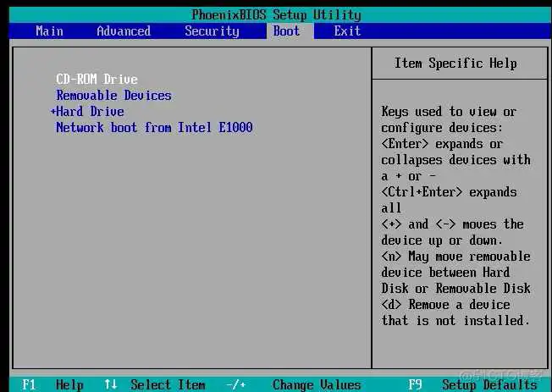Switch to the Main tab
This screenshot has width=552, height=392.
[49, 30]
